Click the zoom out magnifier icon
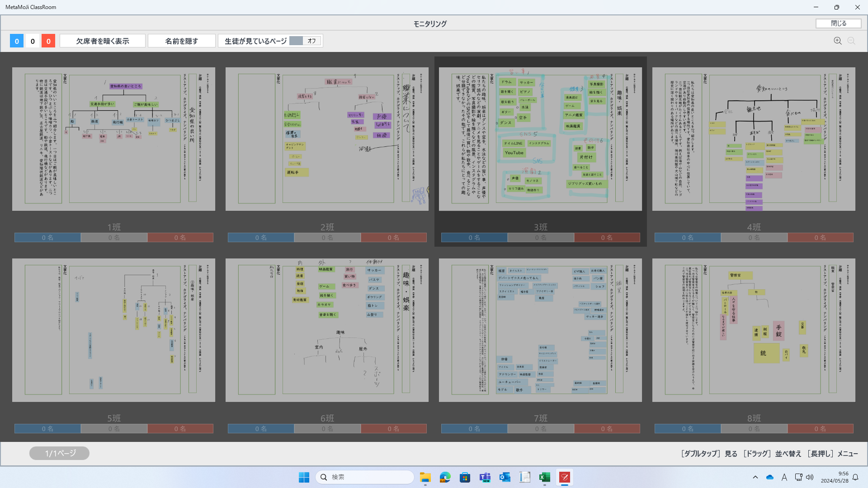Viewport: 868px width, 488px height. (851, 41)
